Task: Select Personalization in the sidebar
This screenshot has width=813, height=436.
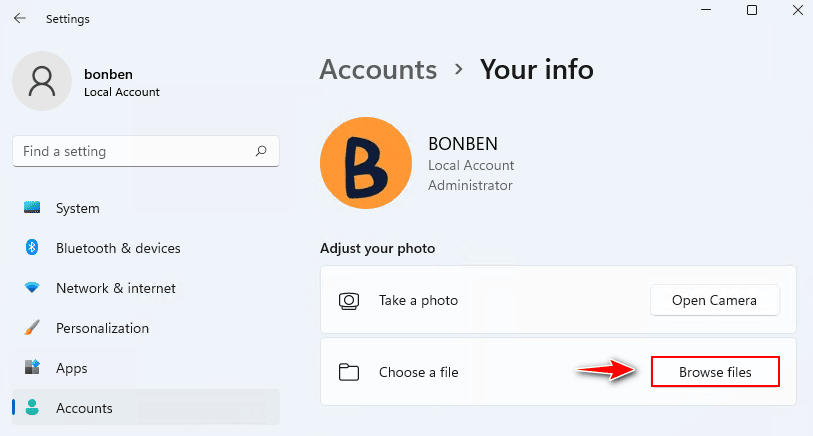Action: click(x=102, y=328)
